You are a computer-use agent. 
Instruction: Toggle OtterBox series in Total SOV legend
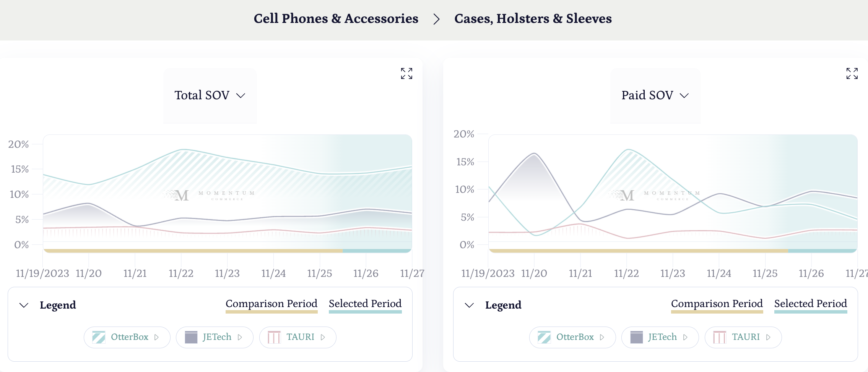coord(129,337)
